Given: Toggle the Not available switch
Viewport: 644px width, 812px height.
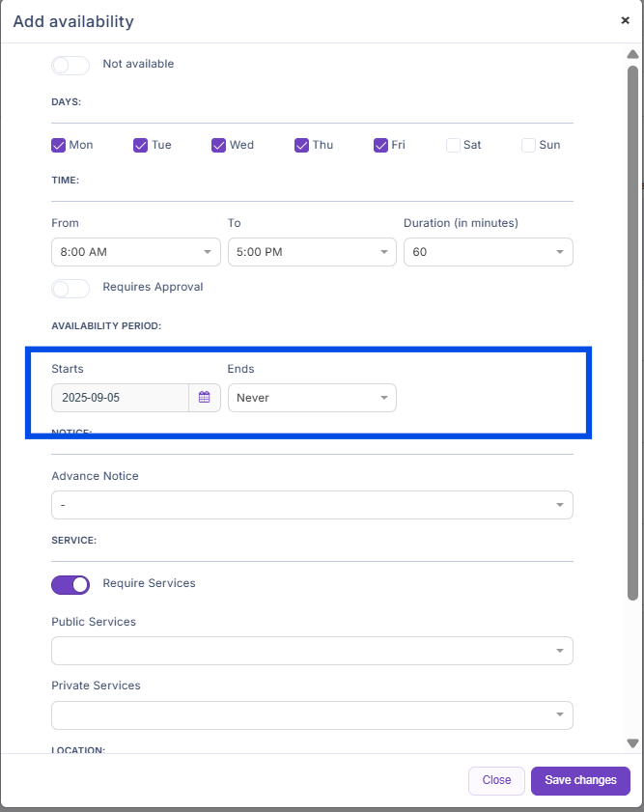Looking at the screenshot, I should [x=70, y=65].
